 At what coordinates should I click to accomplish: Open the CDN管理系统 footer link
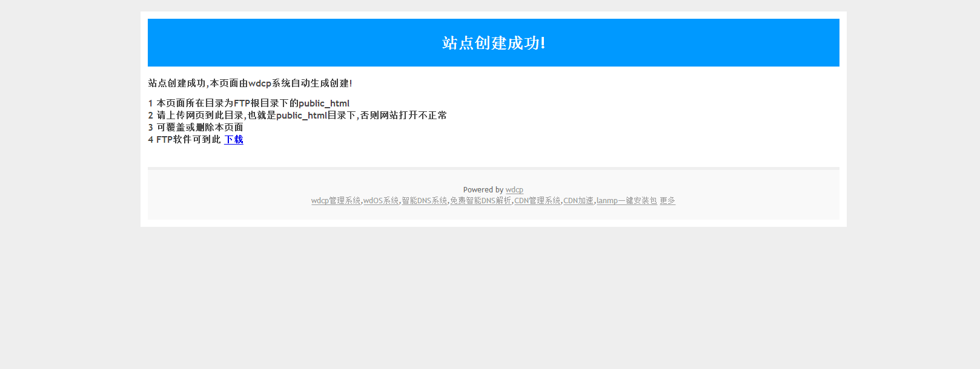(538, 201)
